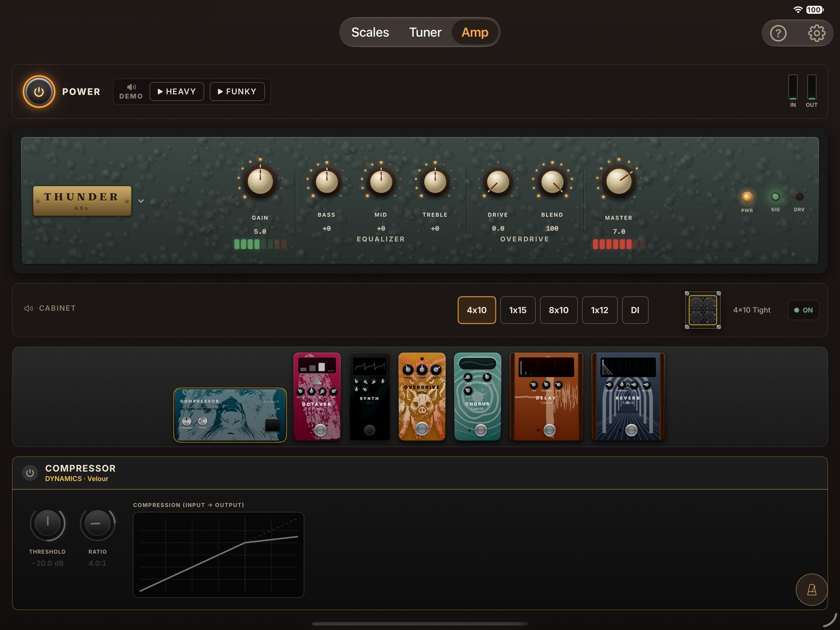
Task: Select the Compressor pedal
Action: pyautogui.click(x=230, y=415)
